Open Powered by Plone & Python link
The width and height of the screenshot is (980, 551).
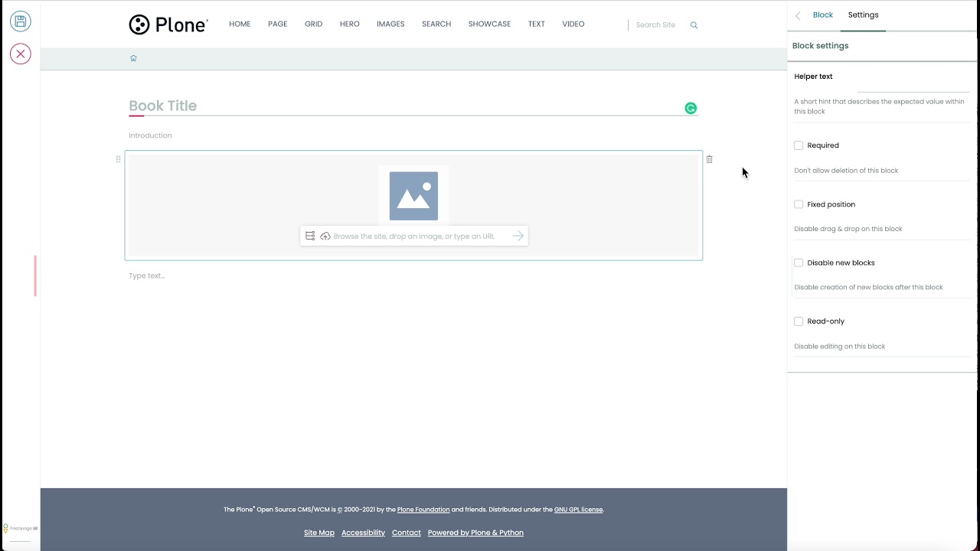(475, 533)
